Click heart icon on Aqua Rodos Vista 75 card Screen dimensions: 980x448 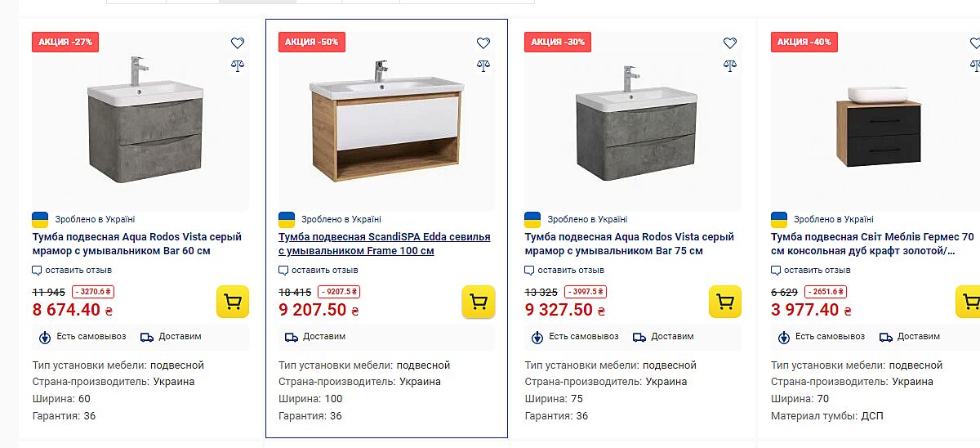[x=729, y=43]
